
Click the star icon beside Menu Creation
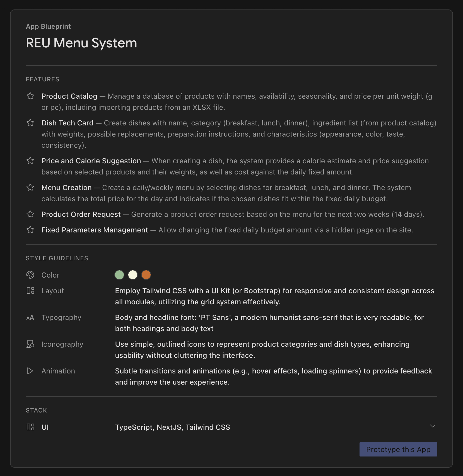[30, 188]
